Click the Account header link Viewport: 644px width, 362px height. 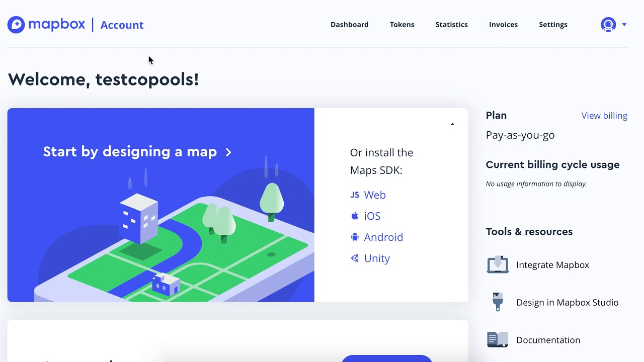pos(122,25)
